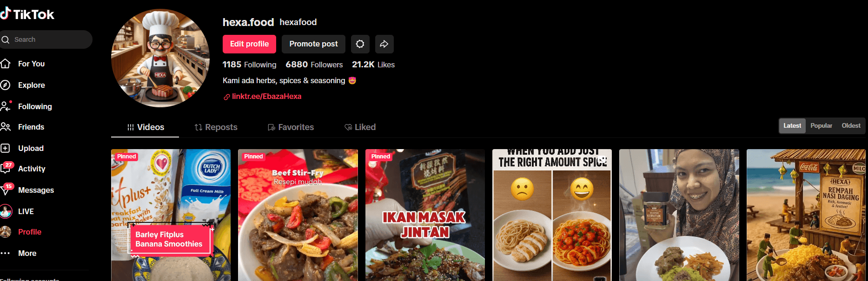Image resolution: width=868 pixels, height=281 pixels.
Task: Open the Liked videos tab
Action: (x=360, y=127)
